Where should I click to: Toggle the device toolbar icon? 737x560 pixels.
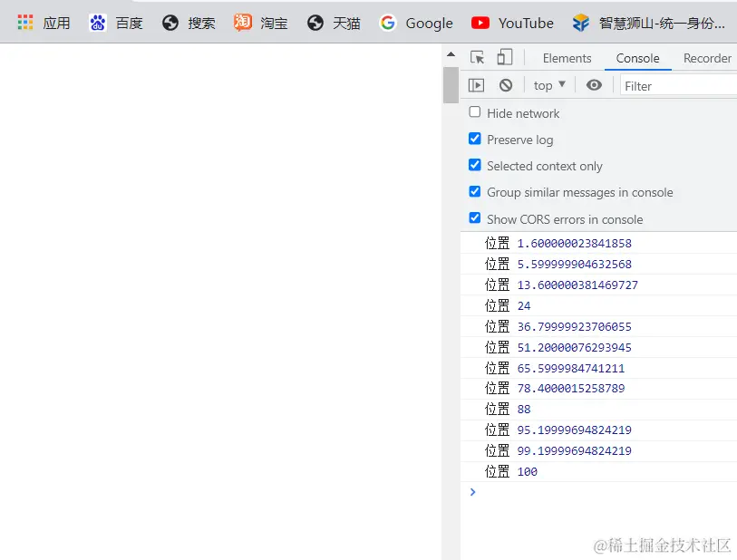tap(505, 57)
